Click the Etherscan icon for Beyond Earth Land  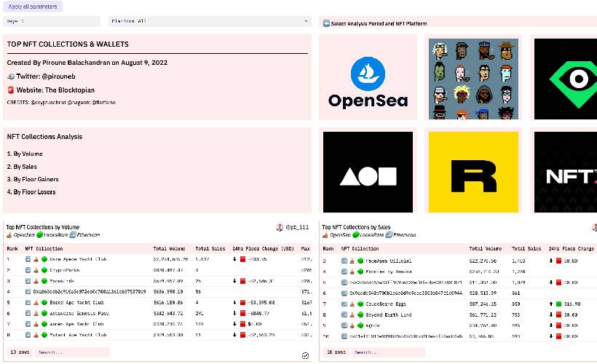(x=344, y=315)
